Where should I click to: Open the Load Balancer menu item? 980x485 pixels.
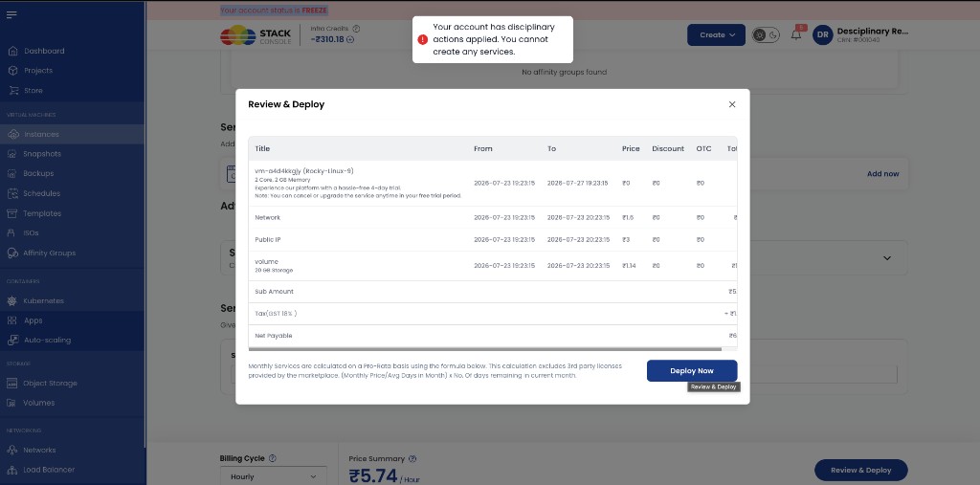[49, 470]
